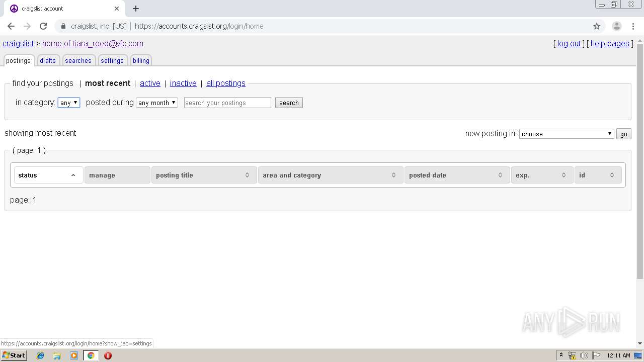Click the address bar URL
This screenshot has width=644, height=362.
pyautogui.click(x=199, y=26)
